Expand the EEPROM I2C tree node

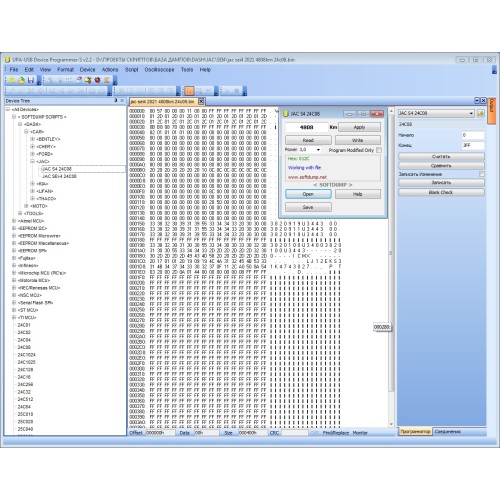[14, 228]
